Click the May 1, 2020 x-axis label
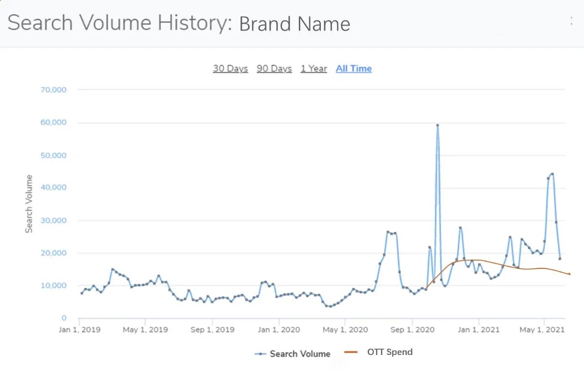584x392 pixels. point(345,329)
